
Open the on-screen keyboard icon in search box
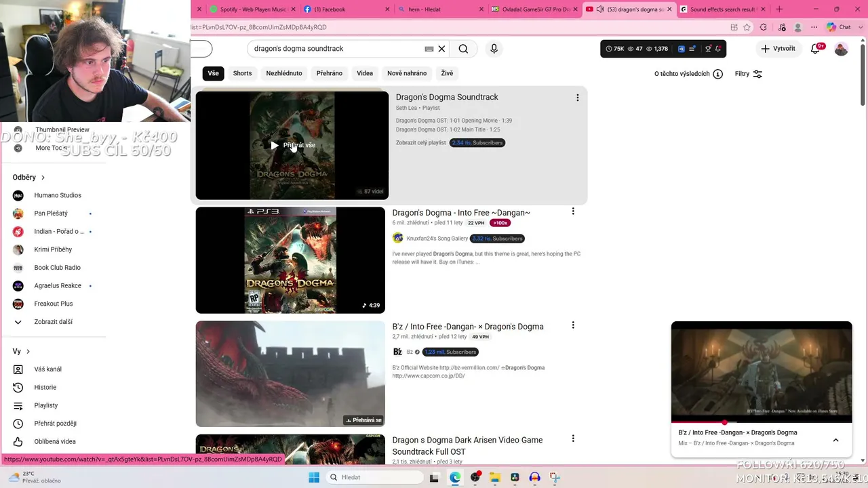click(429, 49)
